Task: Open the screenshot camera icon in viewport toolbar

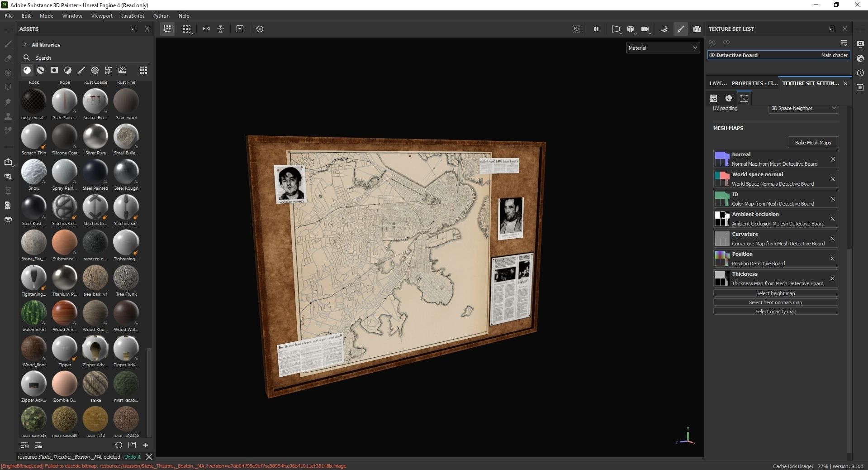Action: pos(697,29)
